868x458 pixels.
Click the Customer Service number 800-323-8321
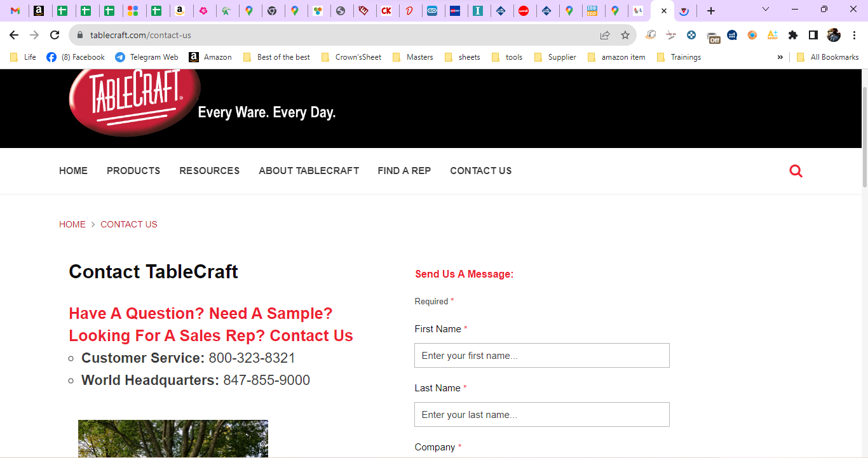point(252,358)
